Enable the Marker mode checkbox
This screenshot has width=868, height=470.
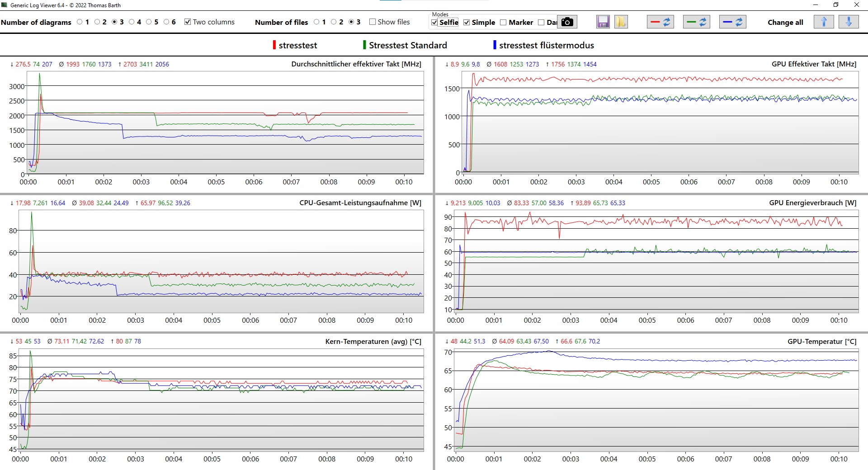503,23
